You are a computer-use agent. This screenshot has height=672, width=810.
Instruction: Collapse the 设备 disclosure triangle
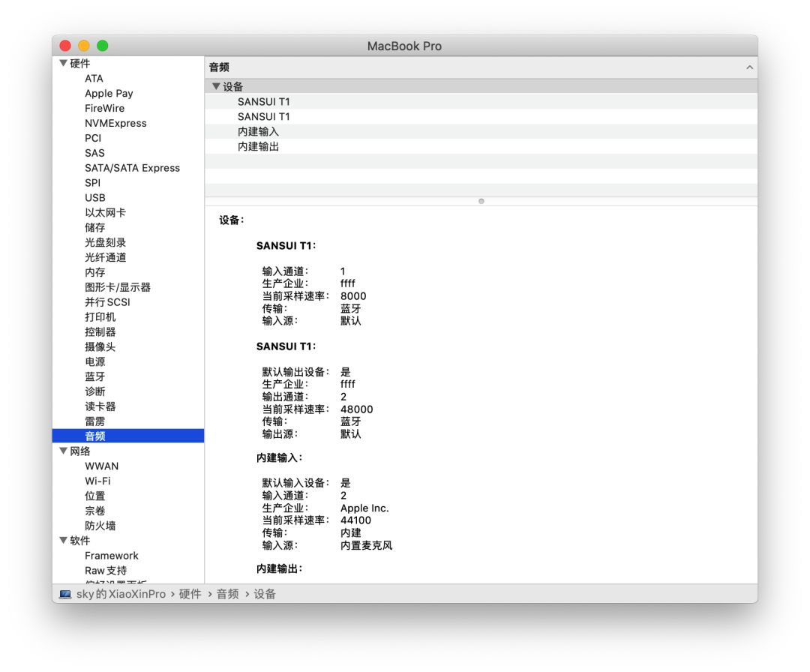[x=216, y=86]
